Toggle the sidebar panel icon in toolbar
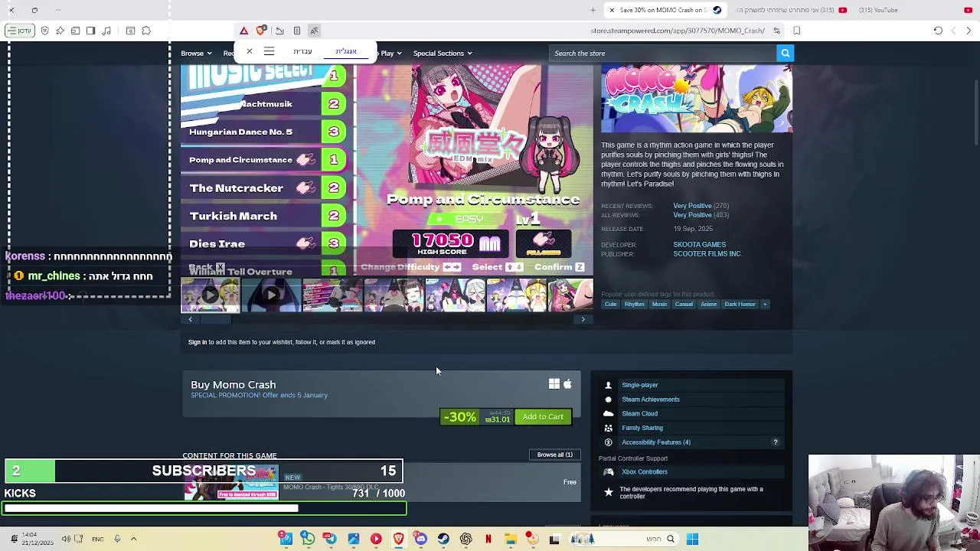 coord(90,31)
